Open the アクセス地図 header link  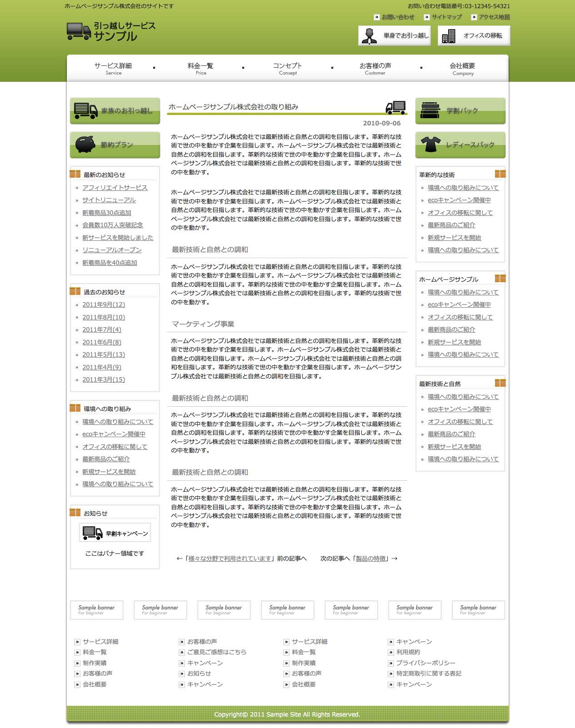[x=494, y=17]
